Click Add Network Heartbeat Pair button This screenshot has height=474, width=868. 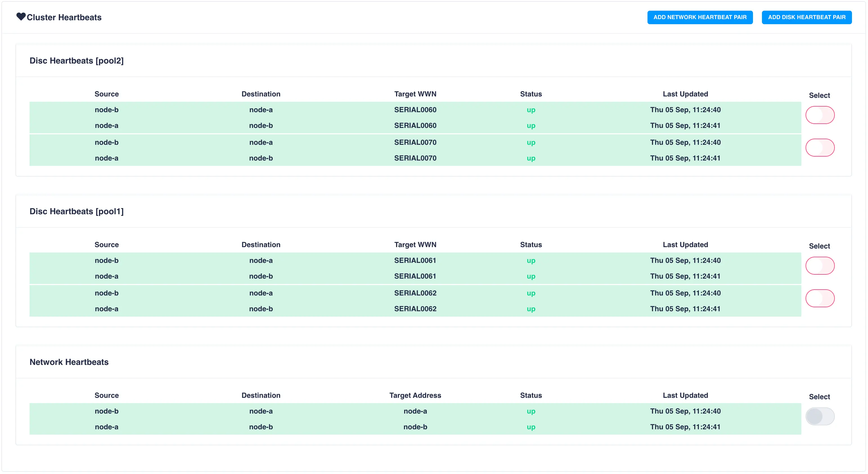tap(700, 17)
